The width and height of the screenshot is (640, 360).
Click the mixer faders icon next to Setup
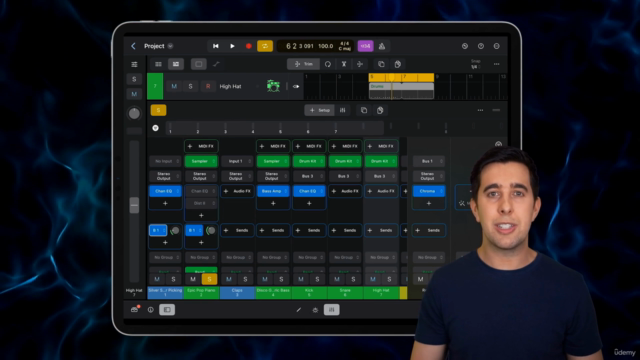[x=342, y=110]
